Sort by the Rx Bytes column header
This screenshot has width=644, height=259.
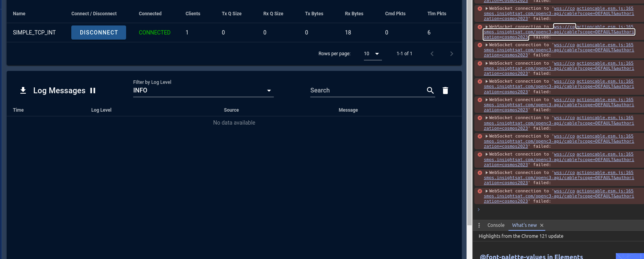click(x=354, y=14)
